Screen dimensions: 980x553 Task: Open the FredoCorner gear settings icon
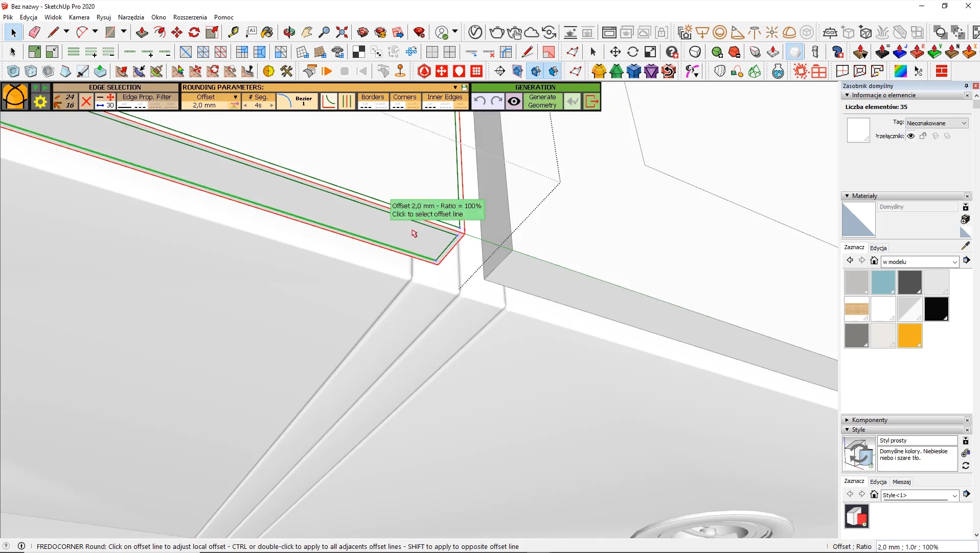tap(40, 102)
